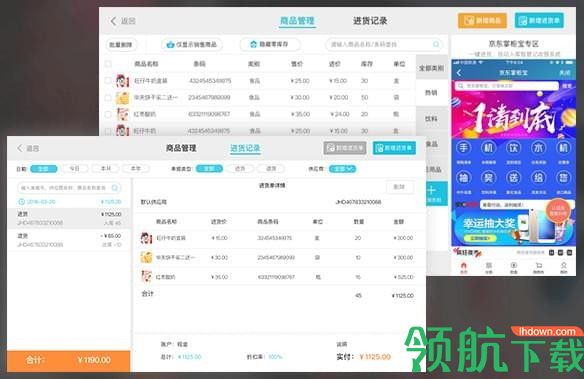The height and width of the screenshot is (379, 584).
Task: Select the 进货记录 tab in the front window
Action: click(245, 148)
